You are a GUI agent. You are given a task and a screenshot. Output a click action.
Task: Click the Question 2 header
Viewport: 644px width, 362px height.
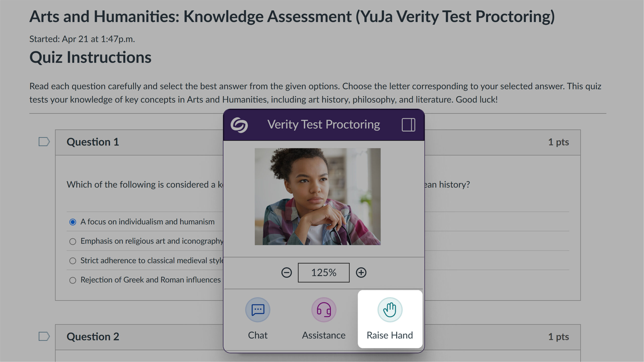pos(93,337)
